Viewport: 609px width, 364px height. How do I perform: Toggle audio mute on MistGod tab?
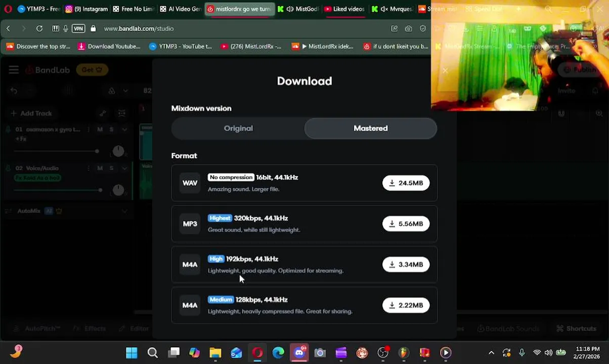[x=290, y=9]
